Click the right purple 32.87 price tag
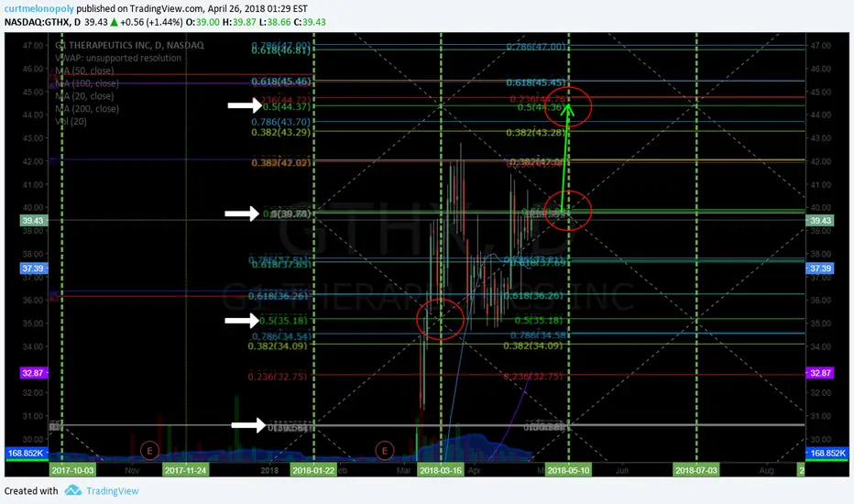The image size is (854, 504). (820, 373)
